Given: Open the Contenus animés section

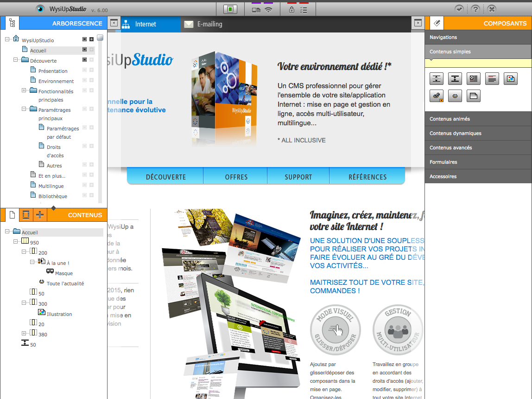Looking at the screenshot, I should point(478,119).
